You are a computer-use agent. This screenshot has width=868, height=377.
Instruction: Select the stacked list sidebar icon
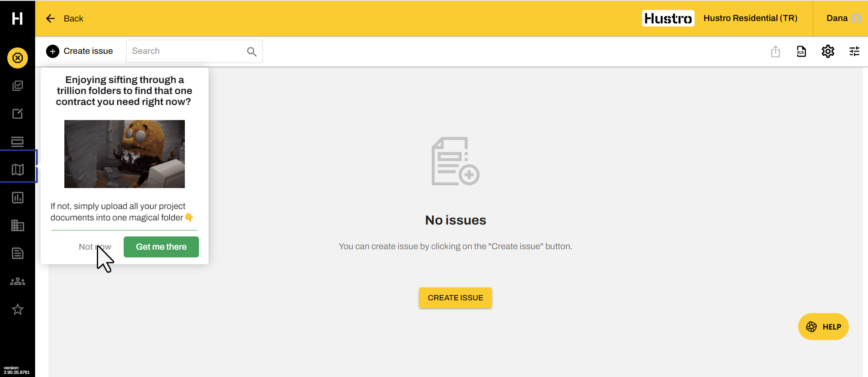[x=17, y=142]
